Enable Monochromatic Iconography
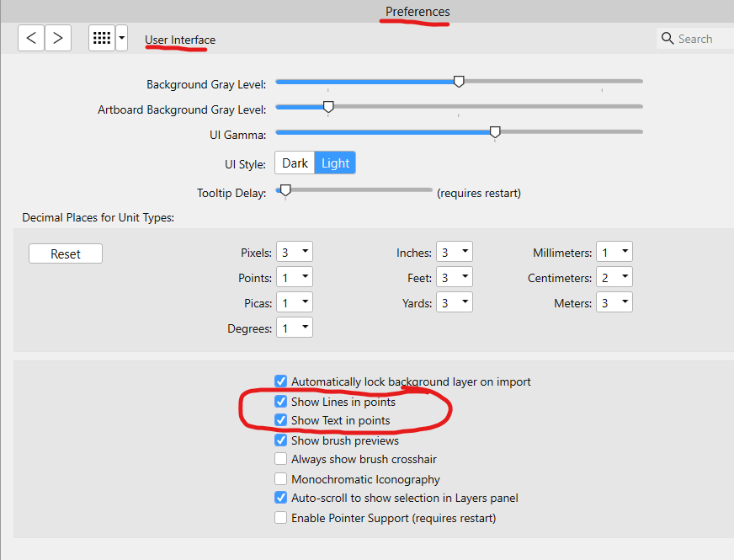The image size is (734, 560). point(280,479)
